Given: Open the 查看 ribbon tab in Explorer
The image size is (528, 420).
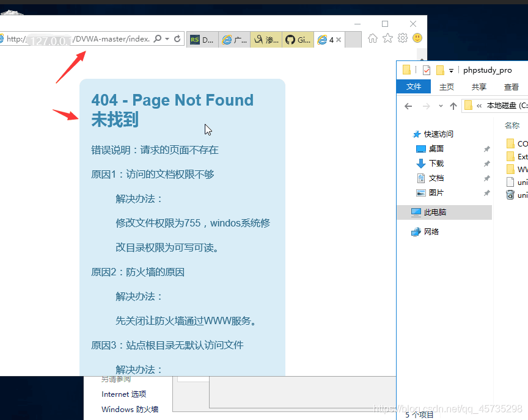Looking at the screenshot, I should 511,87.
